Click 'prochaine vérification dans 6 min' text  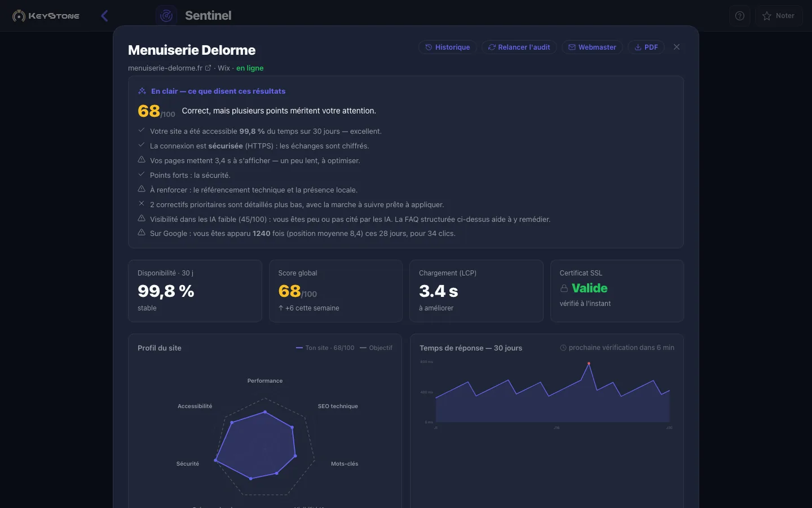[x=621, y=348]
